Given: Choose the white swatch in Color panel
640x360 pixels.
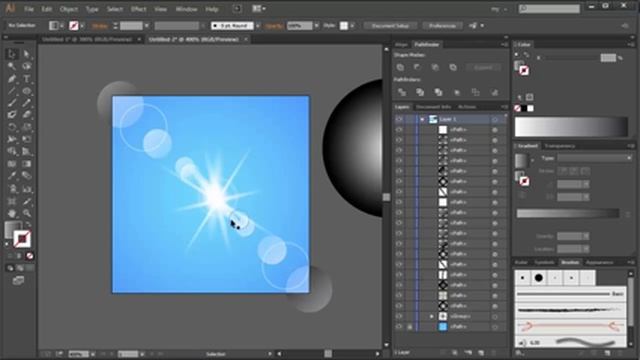Looking at the screenshot, I should tap(530, 108).
